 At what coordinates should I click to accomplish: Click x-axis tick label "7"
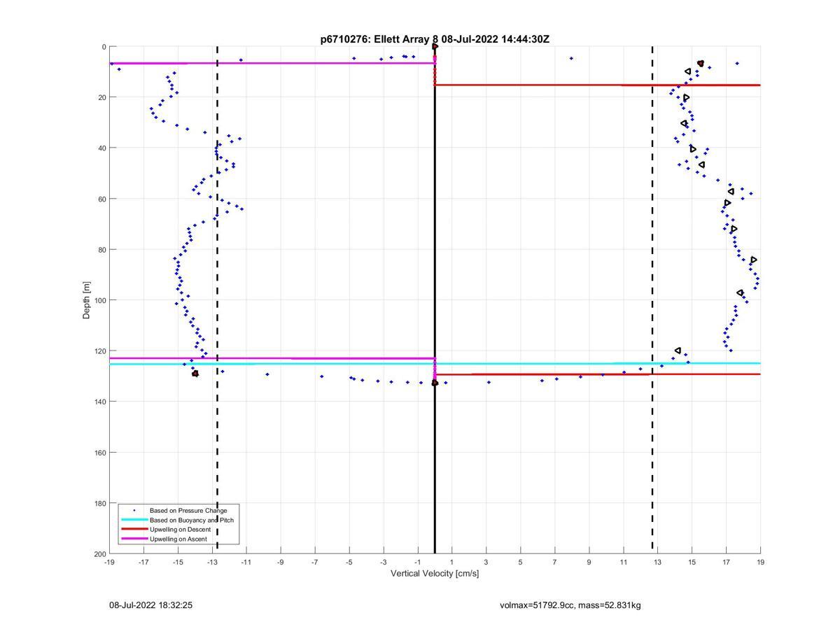click(x=555, y=562)
